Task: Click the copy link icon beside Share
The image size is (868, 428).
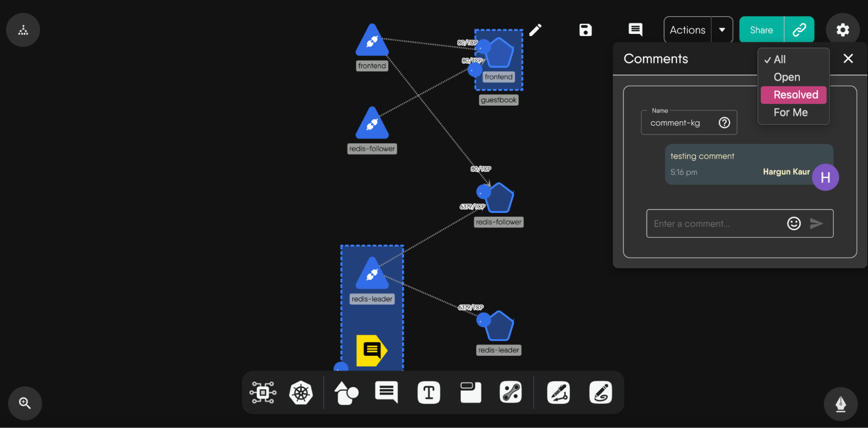Action: [x=799, y=30]
